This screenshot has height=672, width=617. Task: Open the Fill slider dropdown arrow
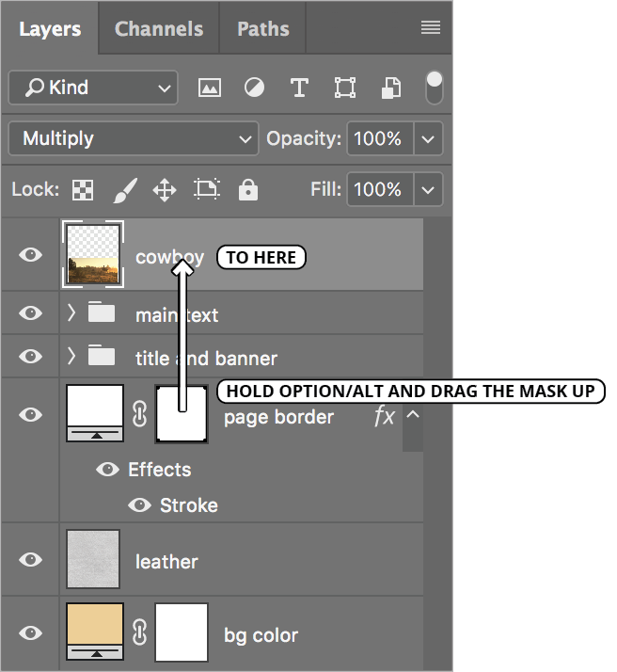(x=428, y=189)
